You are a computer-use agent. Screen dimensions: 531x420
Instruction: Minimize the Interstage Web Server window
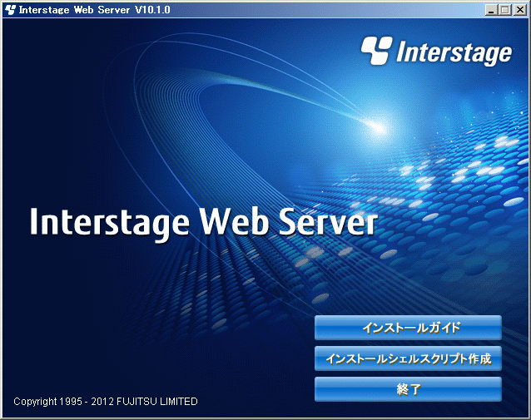pos(491,10)
